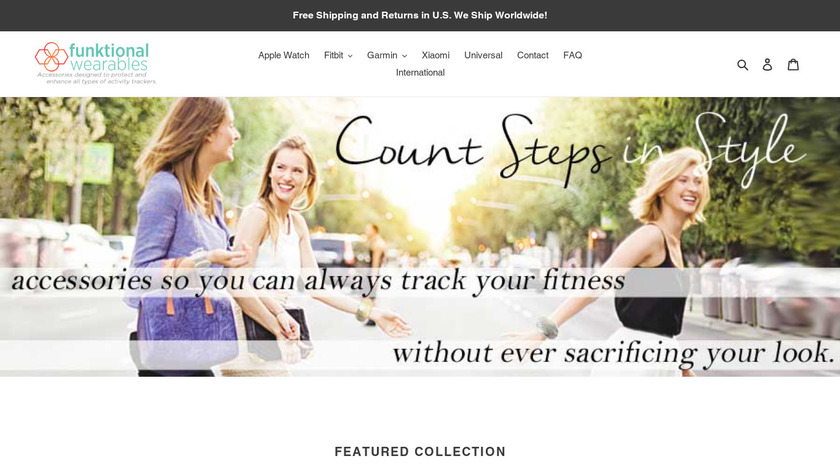Screen dimensions: 840x472
Task: Expand the Fitbit dropdown menu
Action: [338, 55]
